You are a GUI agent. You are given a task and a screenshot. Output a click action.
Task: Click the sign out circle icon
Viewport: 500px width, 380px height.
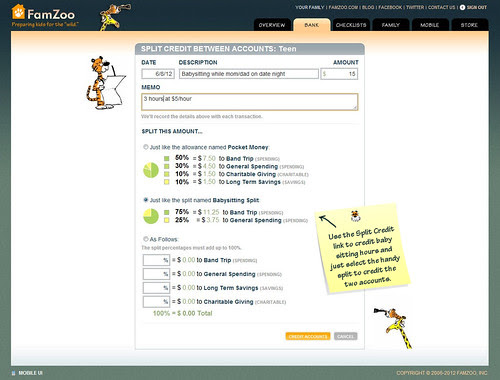[x=462, y=7]
